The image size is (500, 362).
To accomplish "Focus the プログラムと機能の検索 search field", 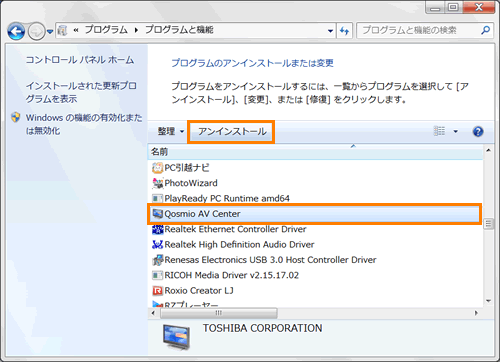I will (x=419, y=31).
